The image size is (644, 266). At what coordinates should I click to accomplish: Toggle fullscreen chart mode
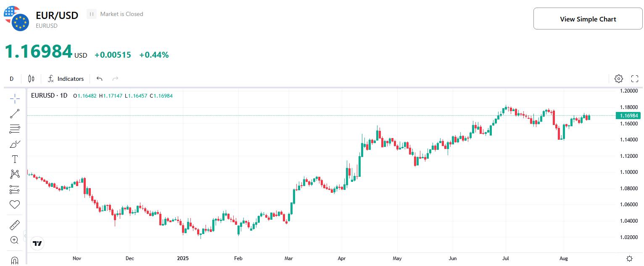point(635,79)
